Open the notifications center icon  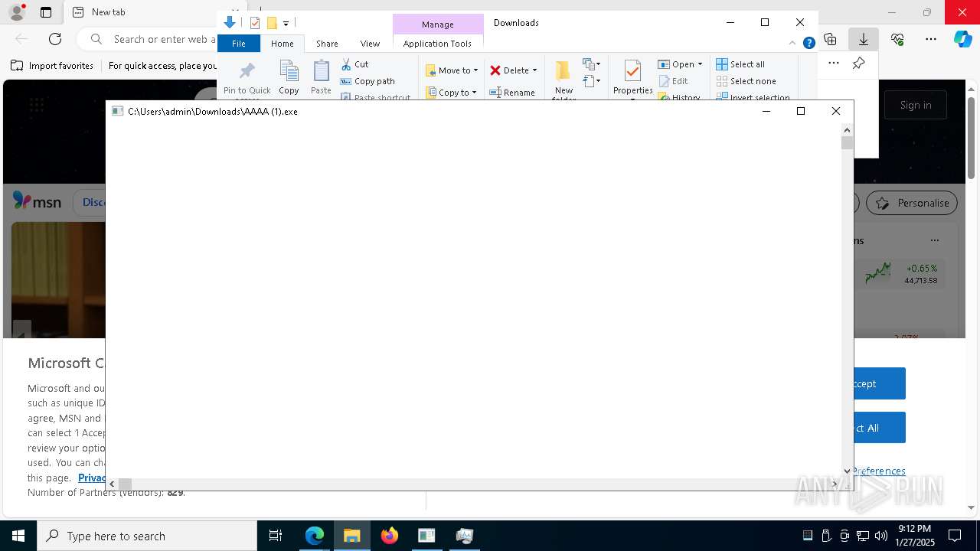point(955,536)
